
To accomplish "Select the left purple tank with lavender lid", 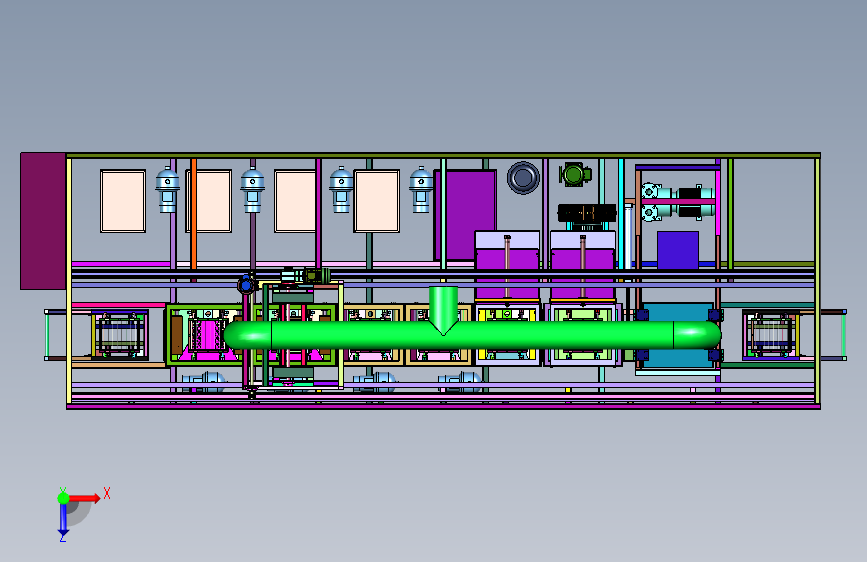I will [507, 265].
